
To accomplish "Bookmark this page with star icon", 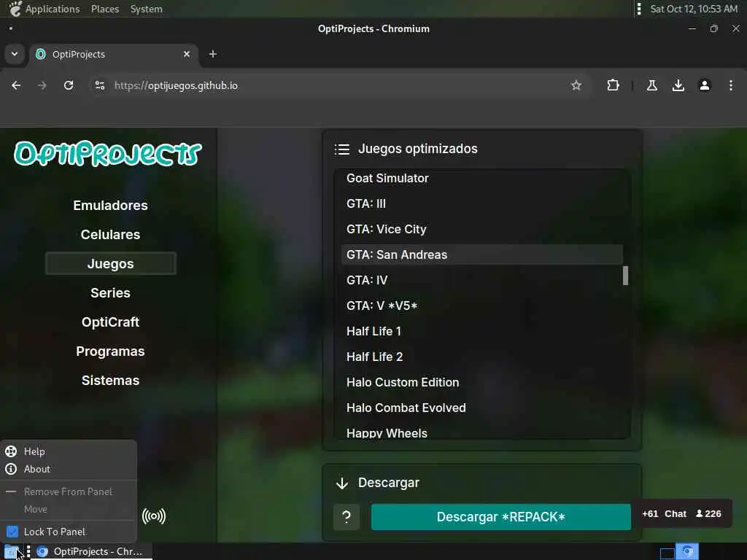I will [x=576, y=85].
